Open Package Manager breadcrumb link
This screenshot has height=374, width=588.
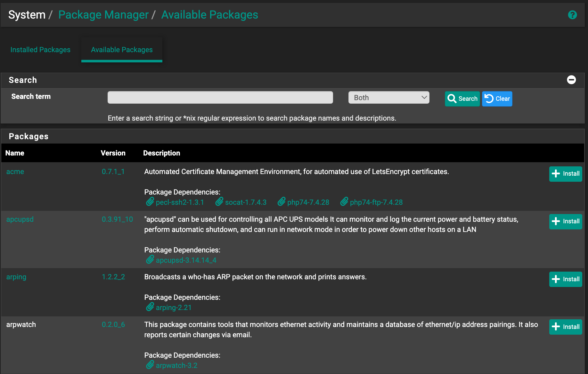[x=103, y=15]
